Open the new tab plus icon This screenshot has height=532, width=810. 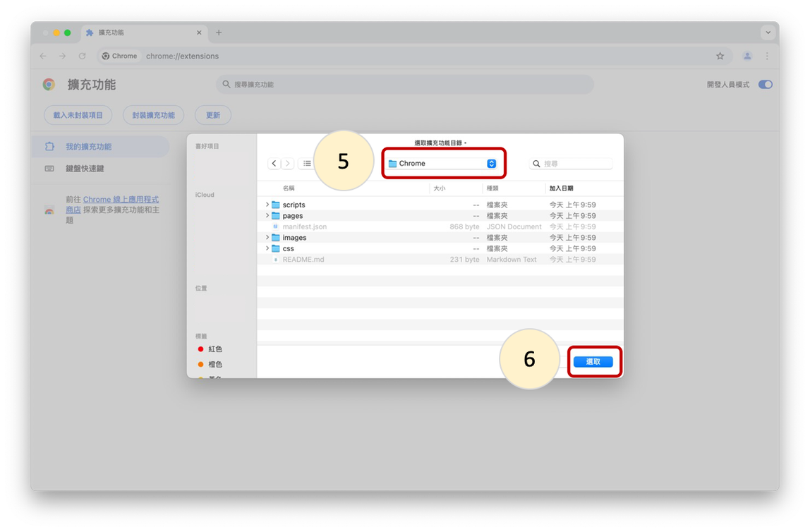[x=219, y=32]
